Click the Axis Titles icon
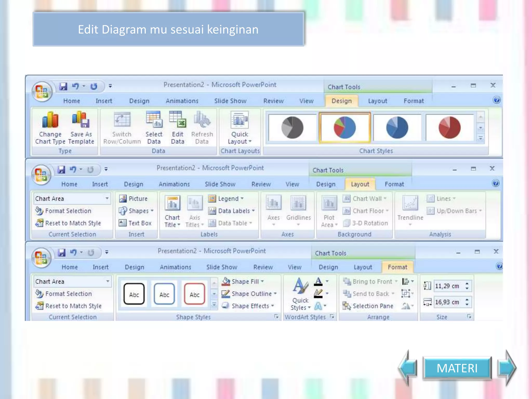 [x=195, y=212]
